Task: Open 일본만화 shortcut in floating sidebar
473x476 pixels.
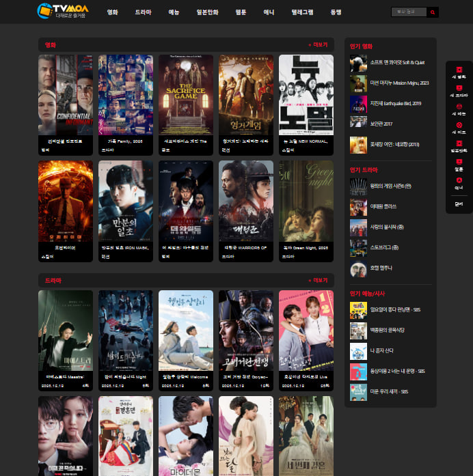Action: click(x=459, y=147)
